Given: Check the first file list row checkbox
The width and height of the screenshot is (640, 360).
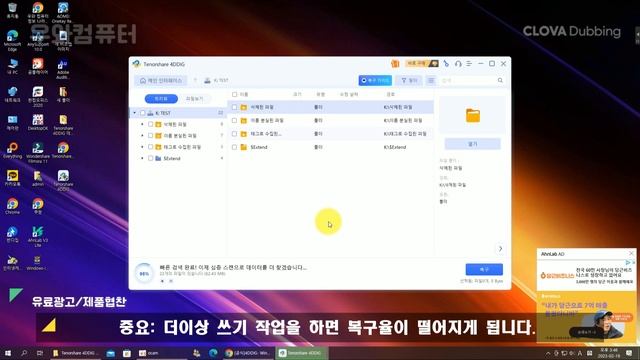Looking at the screenshot, I should coord(234,107).
